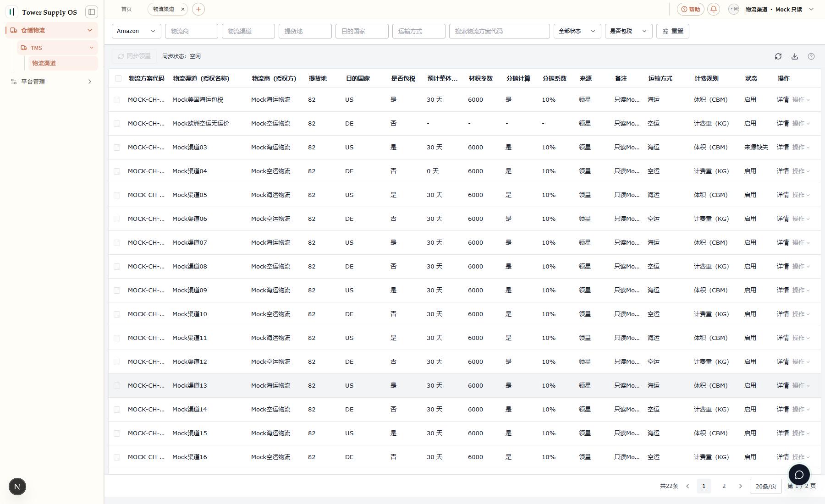This screenshot has width=825, height=504.
Task: Open the 是否包税 filter dropdown
Action: [628, 31]
